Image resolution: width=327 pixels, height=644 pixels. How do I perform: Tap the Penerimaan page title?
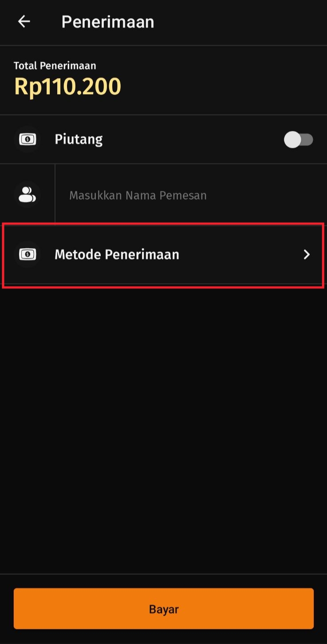coord(108,22)
